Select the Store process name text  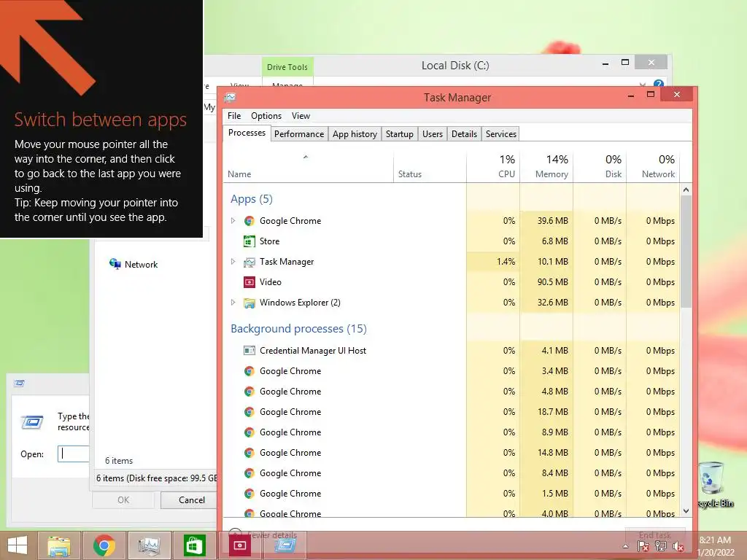270,241
